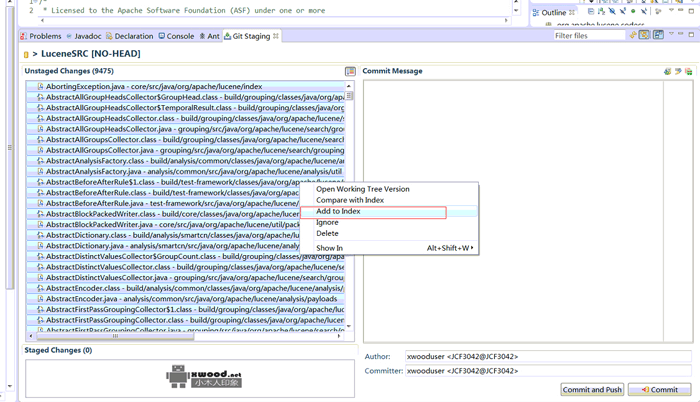
Task: Toggle the Add Signed-off-by icon
Action: [x=678, y=71]
